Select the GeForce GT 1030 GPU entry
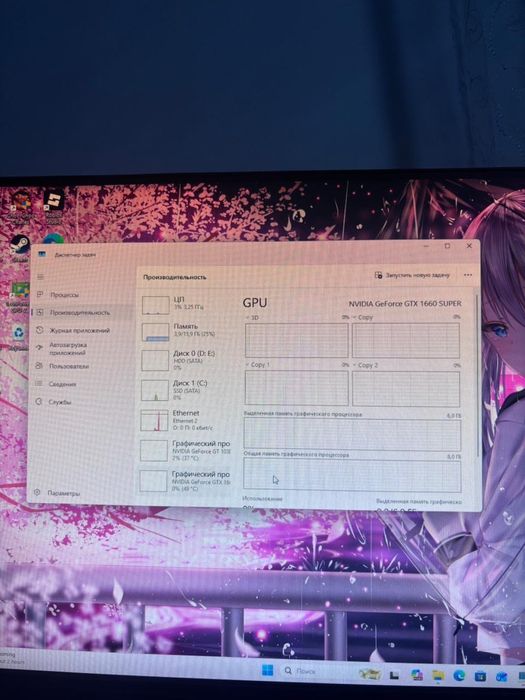This screenshot has height=700, width=525. (186, 450)
